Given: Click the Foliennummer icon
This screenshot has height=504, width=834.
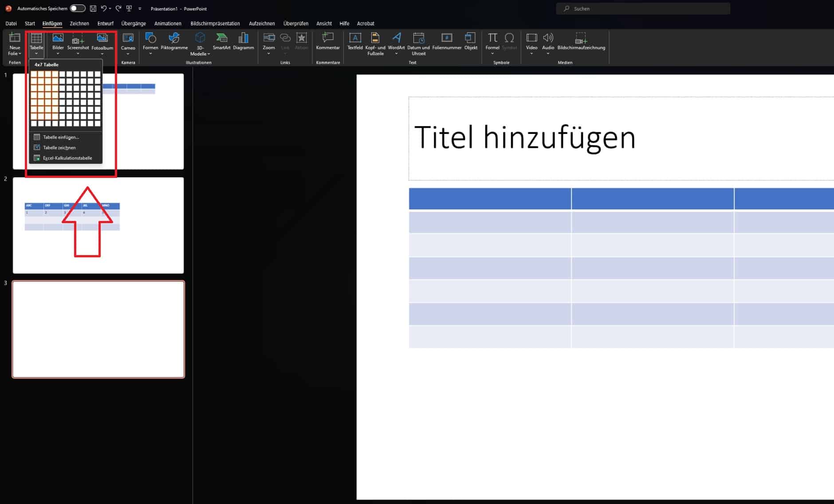Looking at the screenshot, I should click(x=447, y=41).
